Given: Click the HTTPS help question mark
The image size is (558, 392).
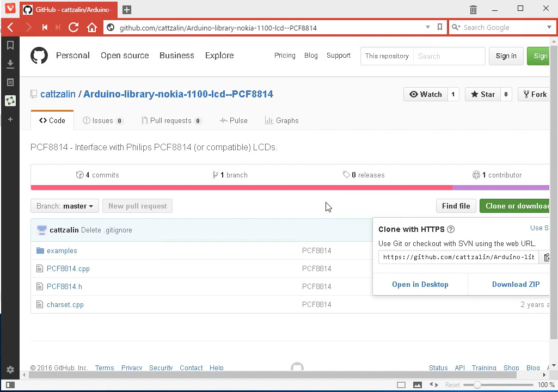Looking at the screenshot, I should (x=451, y=229).
